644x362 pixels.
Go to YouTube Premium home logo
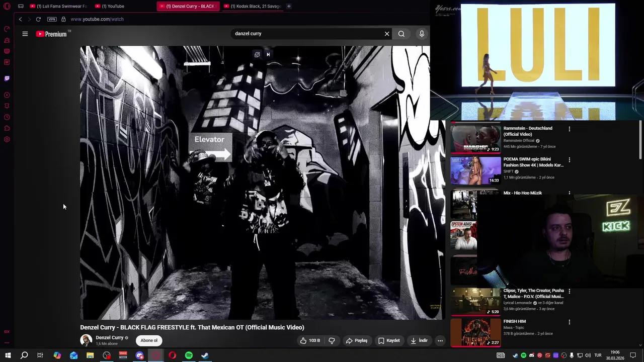click(52, 34)
